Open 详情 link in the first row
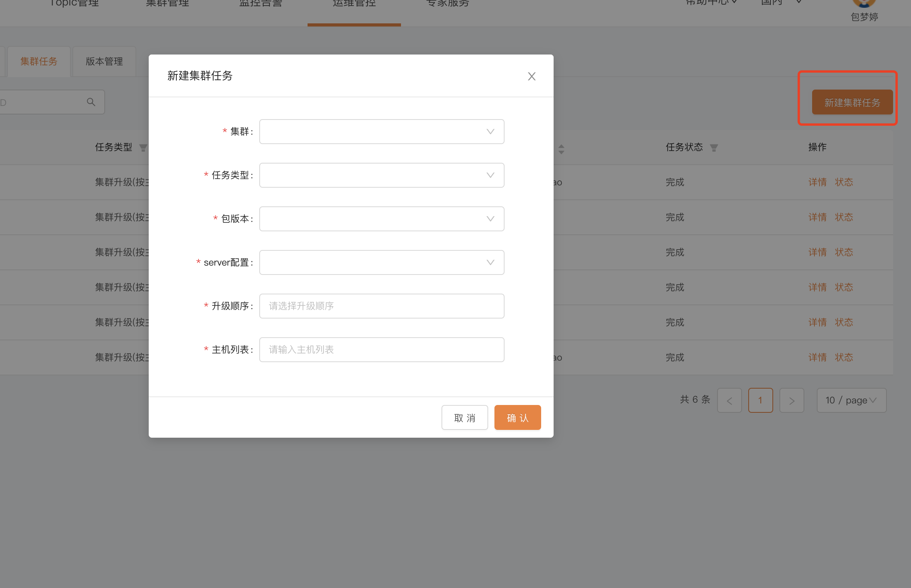This screenshot has width=911, height=588. (x=817, y=182)
